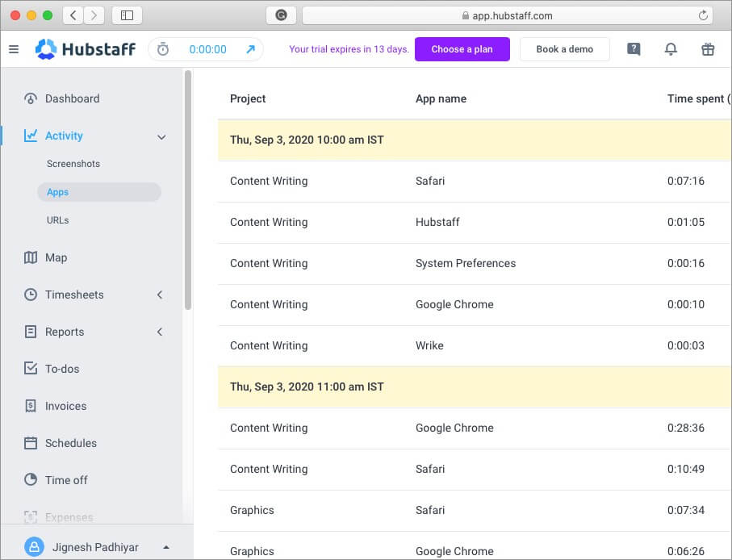
Task: Click the Timesheets clock icon
Action: coord(31,295)
